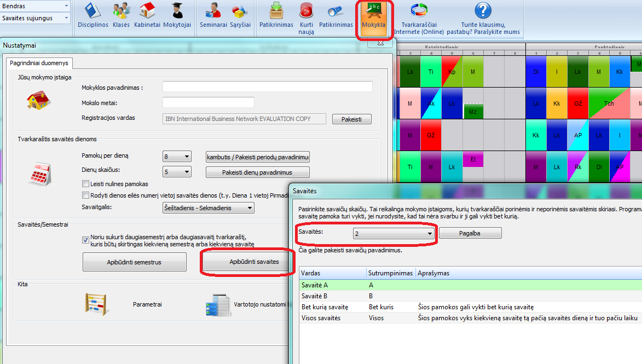Click the Mokyklos pavadinimas input field
The image size is (642, 364).
[x=268, y=86]
